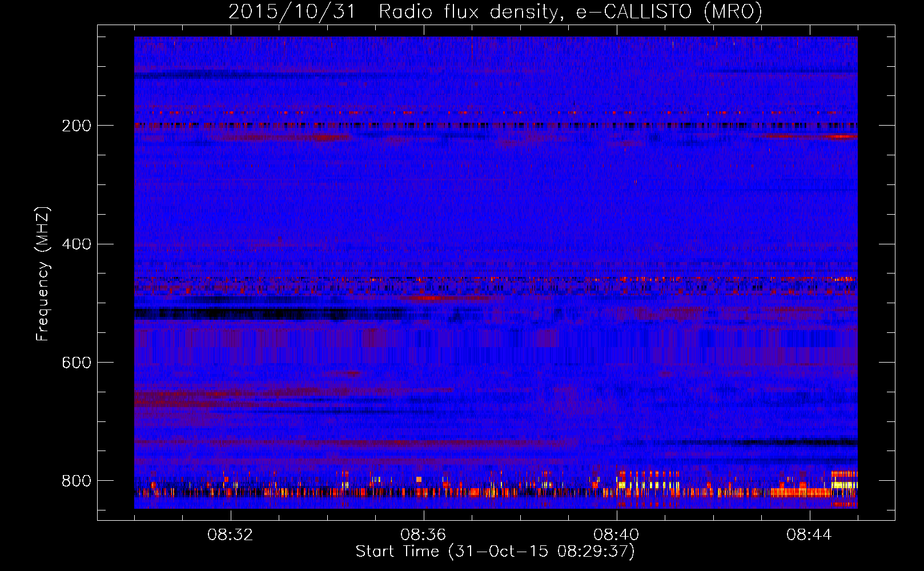Image resolution: width=924 pixels, height=571 pixels.
Task: Click the 08:32 time tick label
Action: pos(231,535)
